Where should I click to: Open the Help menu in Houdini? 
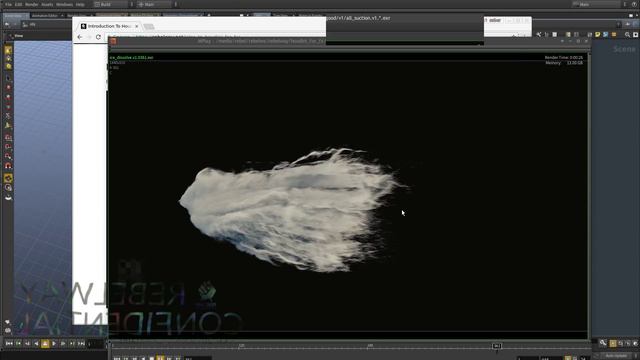tap(80, 4)
